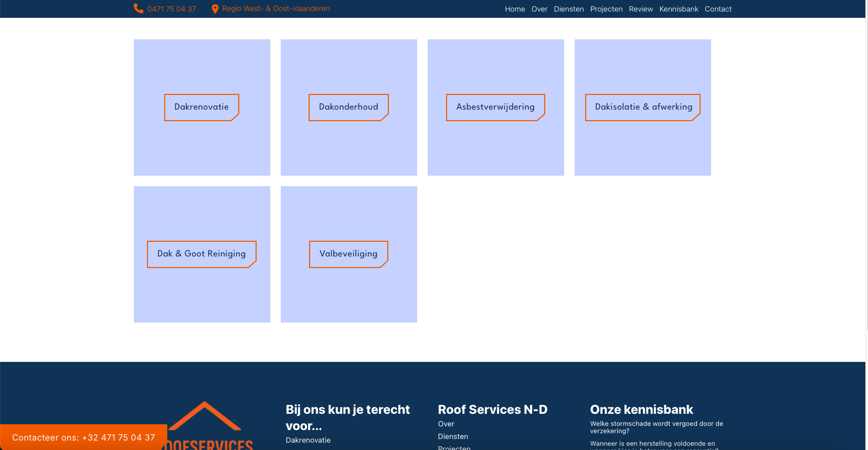This screenshot has height=450, width=868.
Task: Open the Review menu item
Action: [641, 9]
